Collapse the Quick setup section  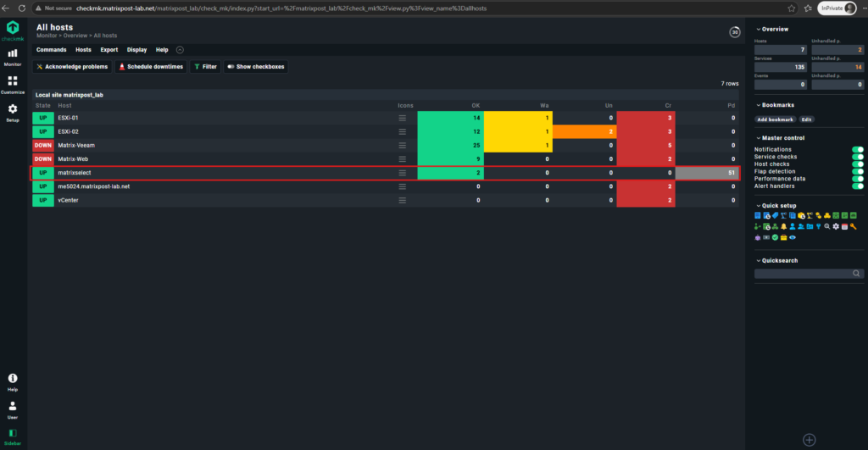point(776,205)
